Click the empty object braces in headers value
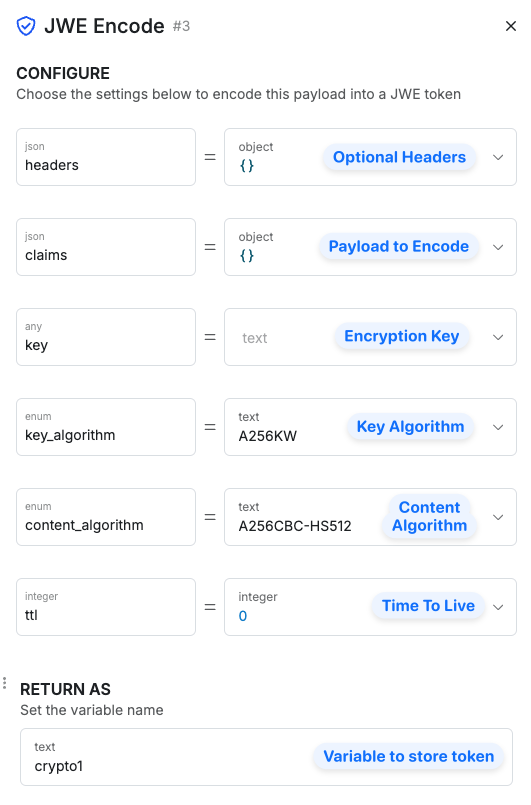The height and width of the screenshot is (805, 531). (x=246, y=165)
